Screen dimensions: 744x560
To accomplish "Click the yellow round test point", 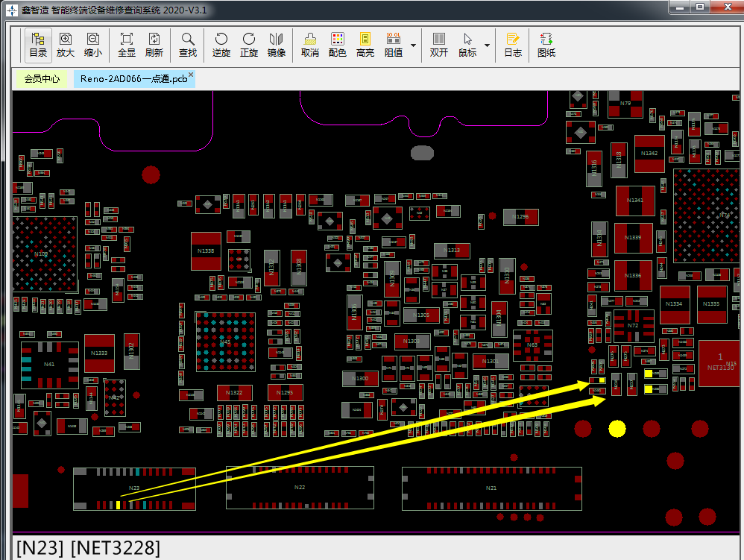I will (617, 429).
